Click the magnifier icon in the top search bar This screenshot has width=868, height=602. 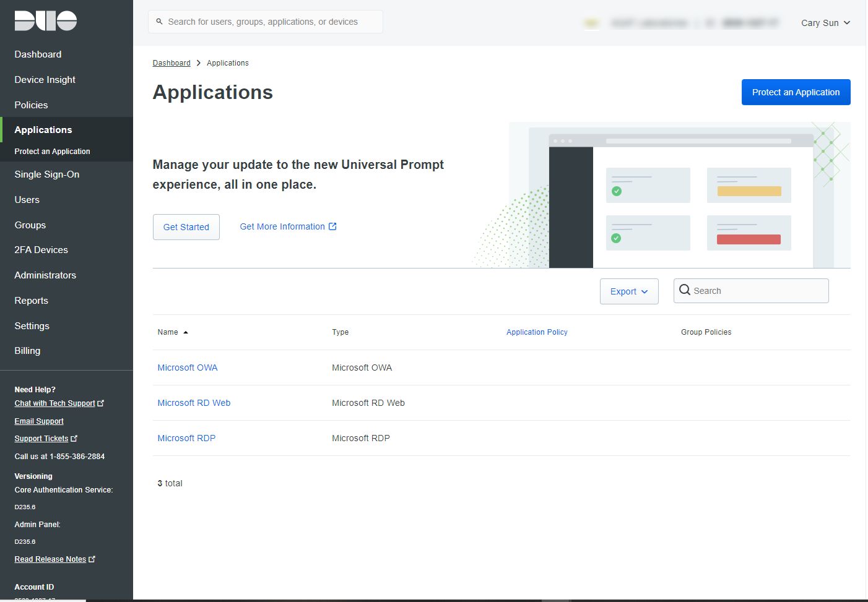pyautogui.click(x=159, y=22)
